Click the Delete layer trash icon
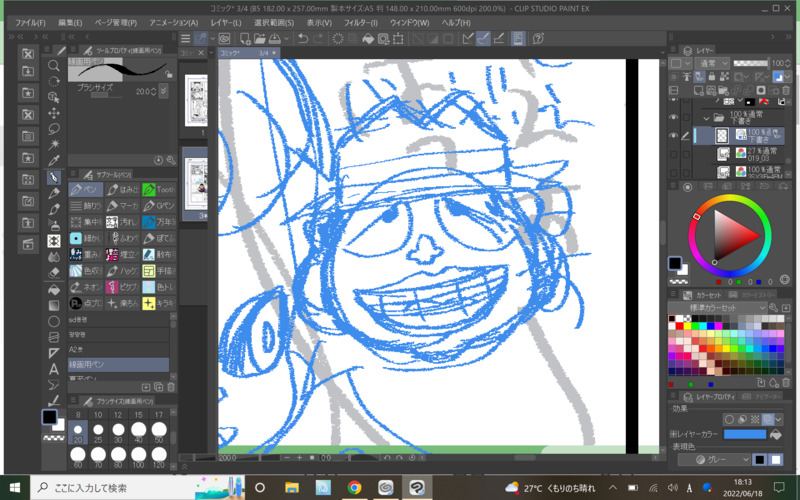This screenshot has width=800, height=500. [786, 91]
